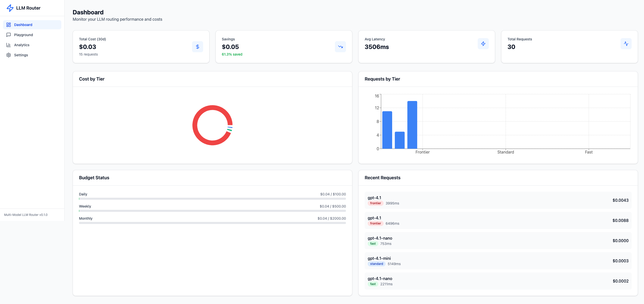Select the gpt-4.1 request costing $0.0088

(x=498, y=220)
